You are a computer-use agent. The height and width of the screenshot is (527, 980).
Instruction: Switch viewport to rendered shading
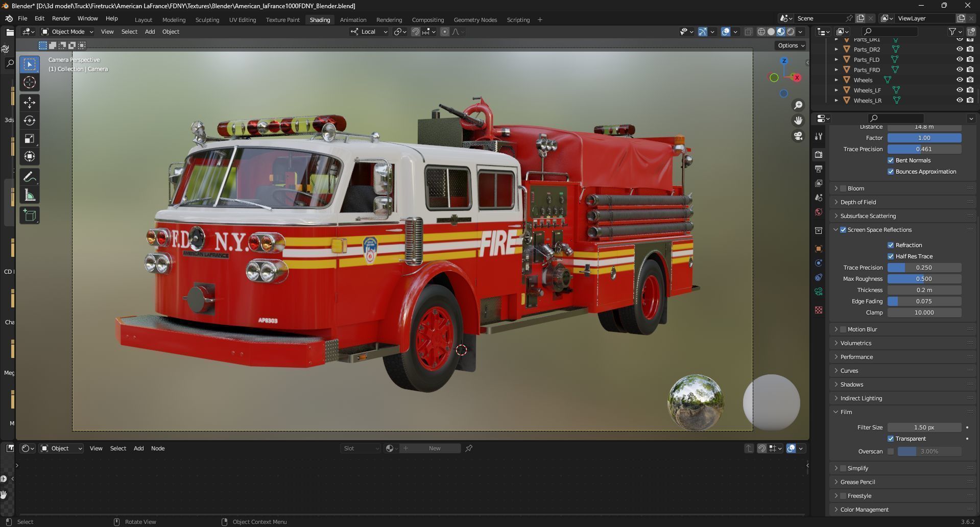coord(791,32)
